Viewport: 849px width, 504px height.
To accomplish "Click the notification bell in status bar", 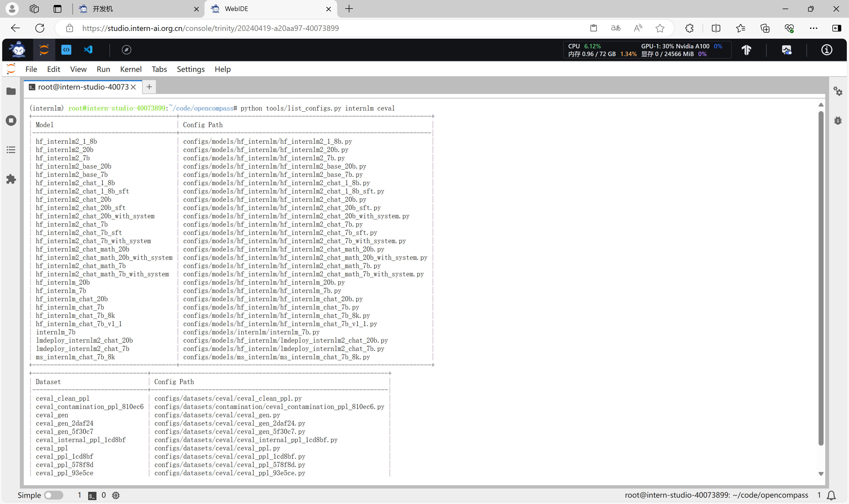I will coord(831,495).
